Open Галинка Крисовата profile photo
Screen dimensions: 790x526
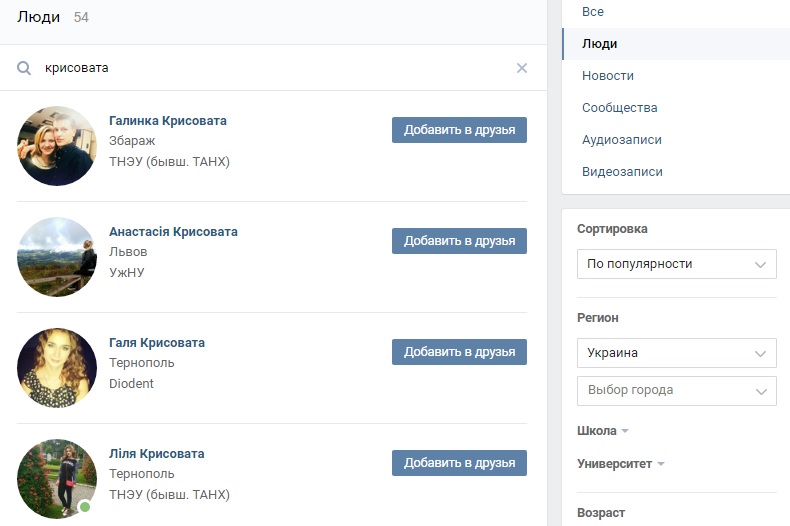click(x=57, y=146)
